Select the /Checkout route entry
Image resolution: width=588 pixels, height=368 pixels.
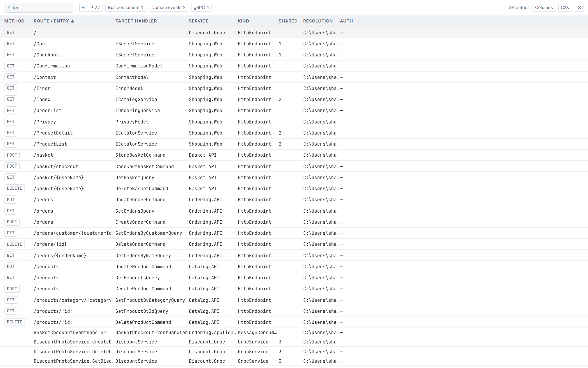[x=46, y=55]
